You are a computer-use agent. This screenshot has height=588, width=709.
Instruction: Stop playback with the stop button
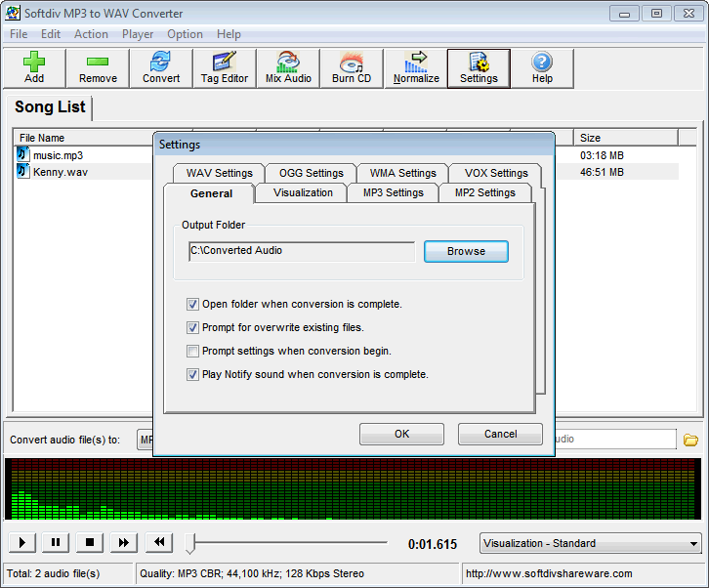90,542
